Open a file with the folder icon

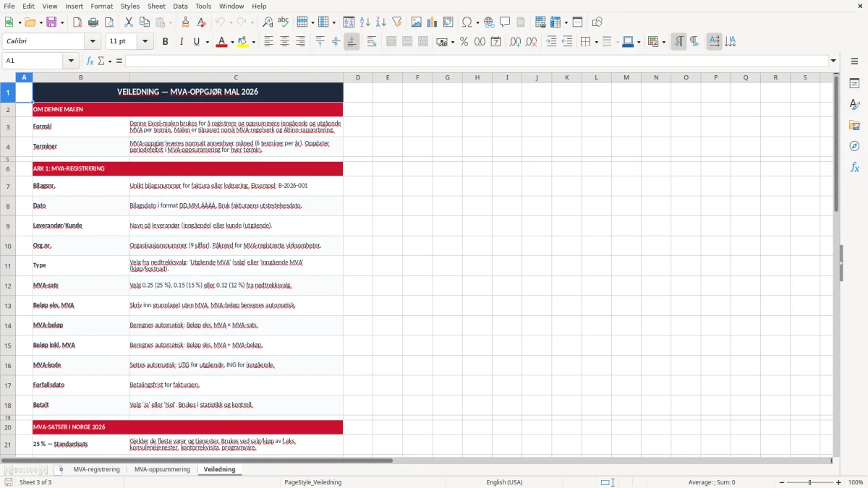pyautogui.click(x=30, y=22)
